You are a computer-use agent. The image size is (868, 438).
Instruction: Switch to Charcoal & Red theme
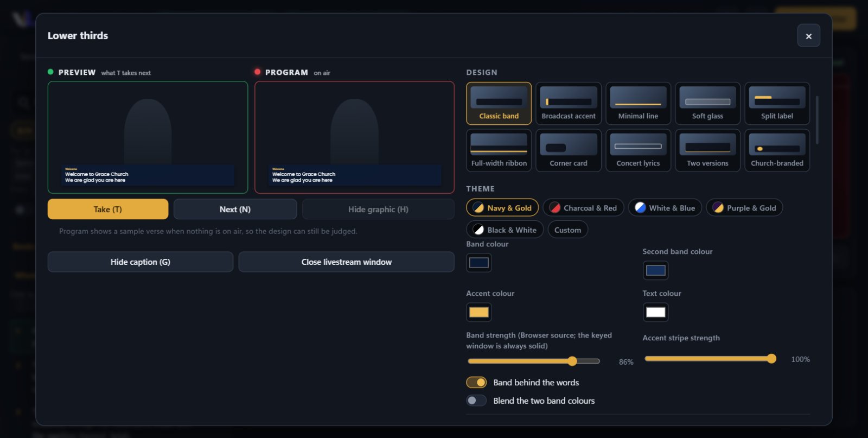(583, 208)
